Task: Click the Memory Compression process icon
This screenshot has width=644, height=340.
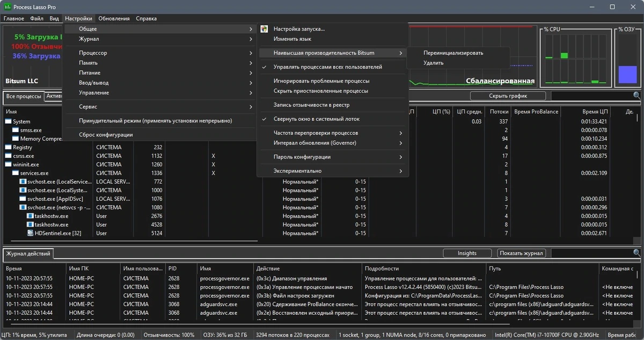Action: 16,139
